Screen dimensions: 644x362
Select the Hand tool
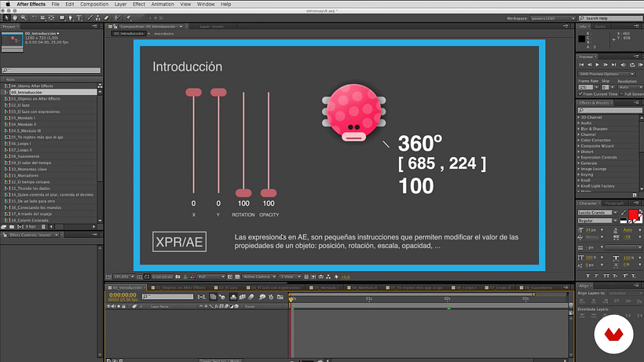click(x=15, y=18)
